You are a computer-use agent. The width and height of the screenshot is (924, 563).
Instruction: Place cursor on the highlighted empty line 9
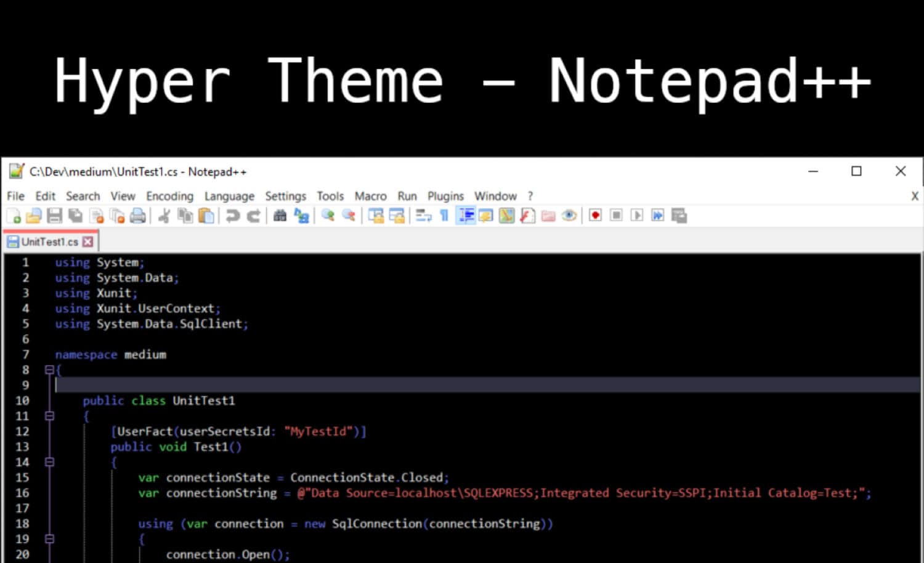point(487,385)
